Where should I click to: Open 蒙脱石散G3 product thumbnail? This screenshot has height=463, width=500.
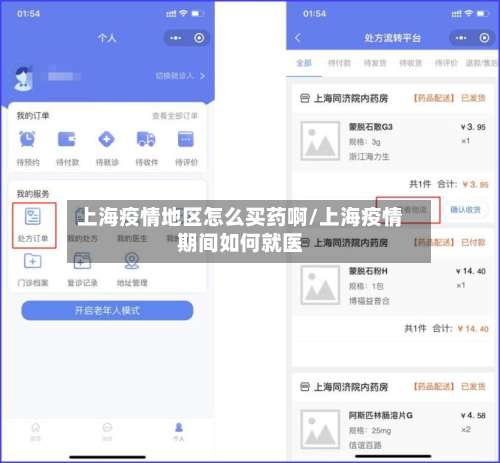tap(320, 141)
